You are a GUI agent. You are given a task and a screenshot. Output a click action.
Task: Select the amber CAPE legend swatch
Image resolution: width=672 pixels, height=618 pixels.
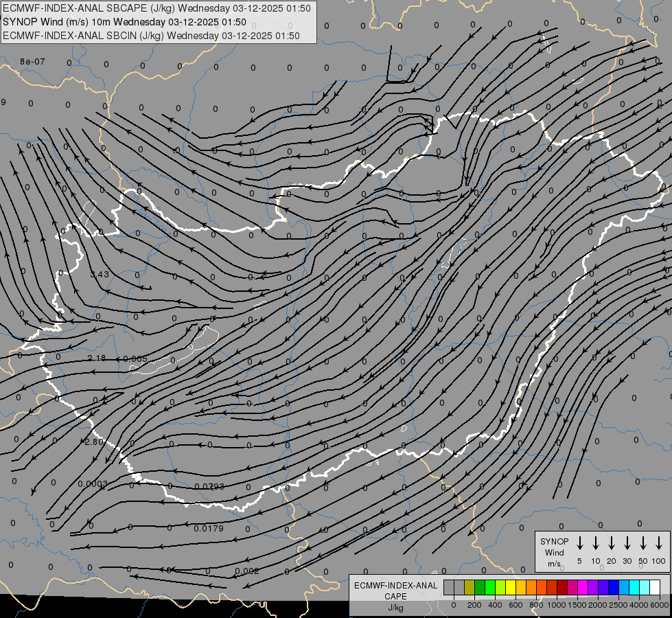click(521, 587)
